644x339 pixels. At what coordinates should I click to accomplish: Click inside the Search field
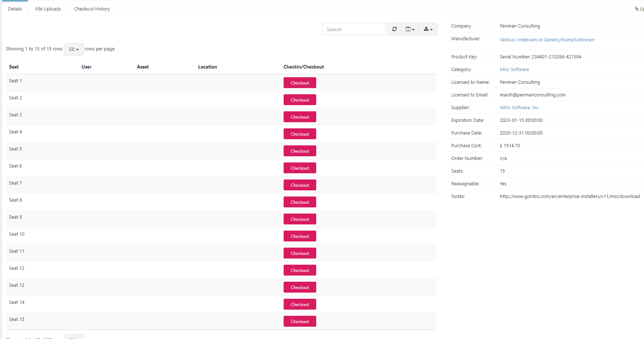tap(354, 29)
